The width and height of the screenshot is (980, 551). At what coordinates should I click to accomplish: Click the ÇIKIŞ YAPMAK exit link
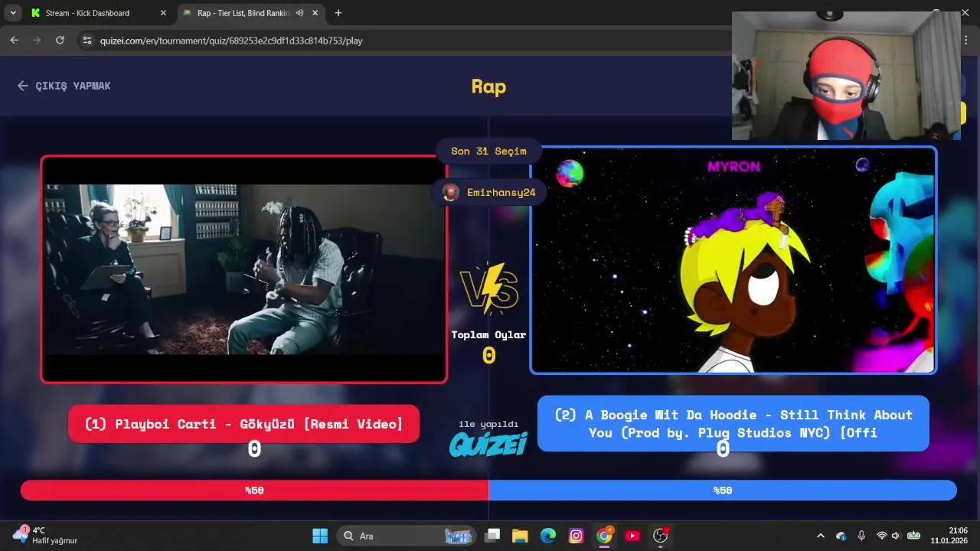(x=64, y=86)
